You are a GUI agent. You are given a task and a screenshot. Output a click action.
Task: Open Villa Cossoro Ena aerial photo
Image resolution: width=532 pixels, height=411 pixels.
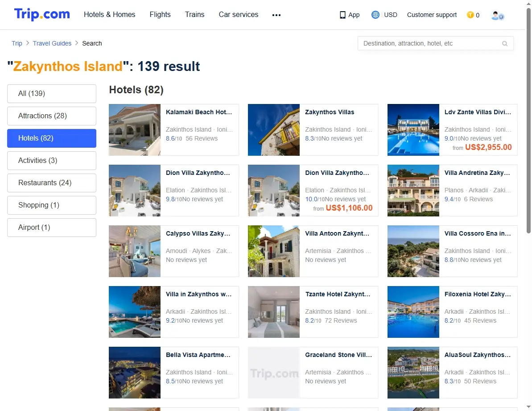pyautogui.click(x=413, y=252)
